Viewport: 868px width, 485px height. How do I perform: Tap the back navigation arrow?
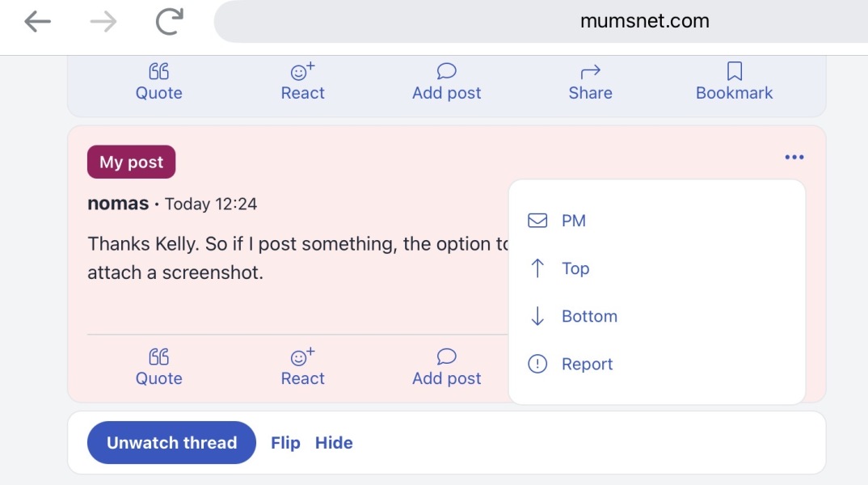coord(38,21)
